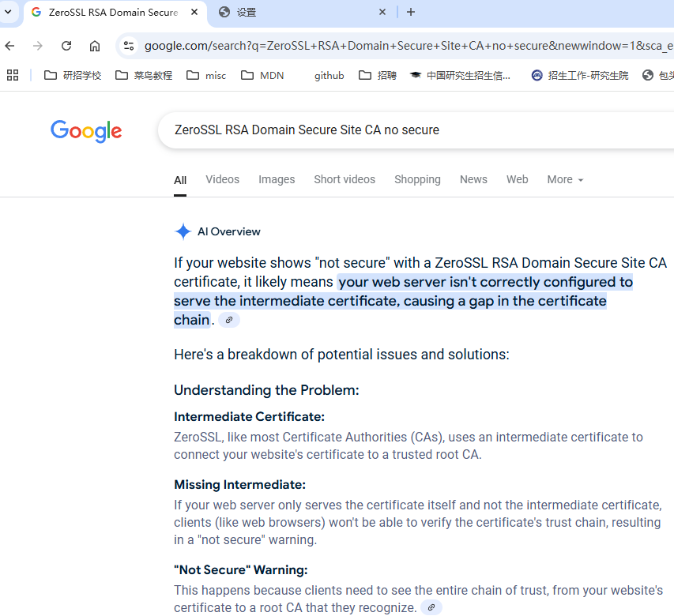Screen dimensions: 674x616
Task: Click the Google search input box
Action: coord(416,130)
